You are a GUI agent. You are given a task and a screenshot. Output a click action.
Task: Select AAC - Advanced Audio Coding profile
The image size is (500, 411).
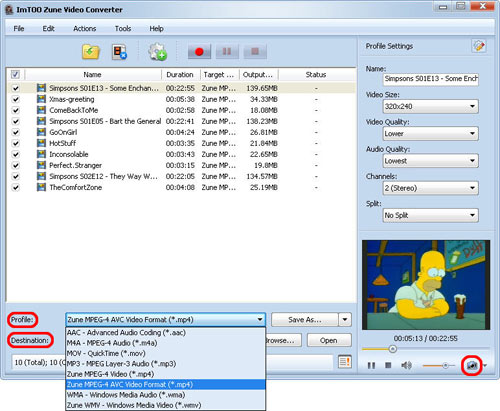click(166, 332)
